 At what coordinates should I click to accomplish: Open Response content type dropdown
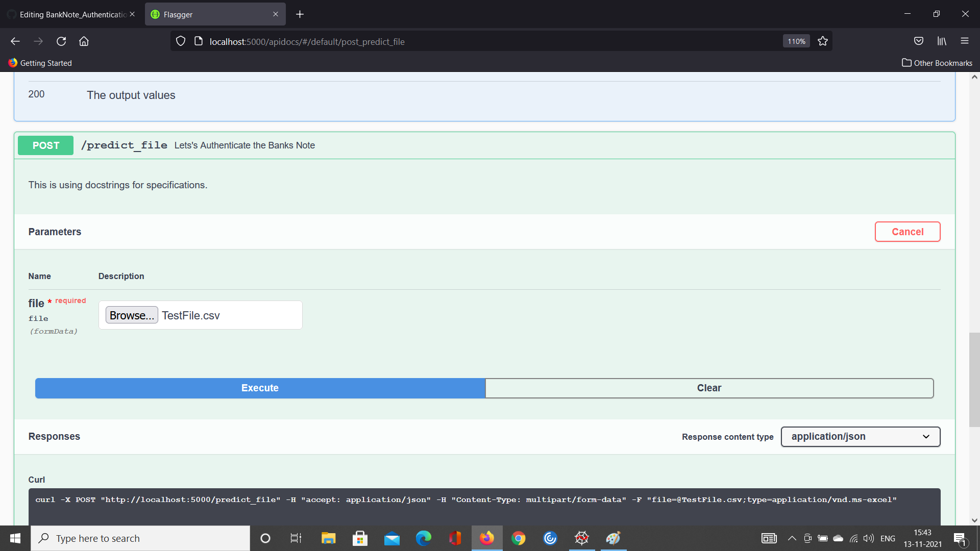point(860,437)
